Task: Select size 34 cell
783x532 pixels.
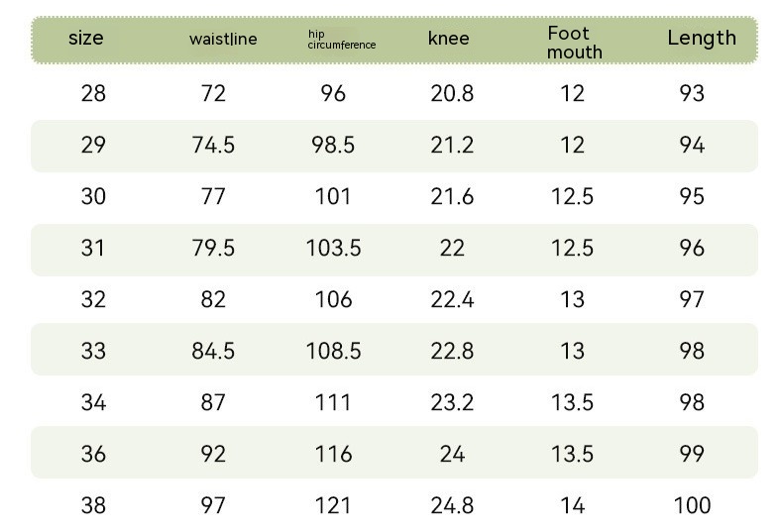Action: point(93,403)
